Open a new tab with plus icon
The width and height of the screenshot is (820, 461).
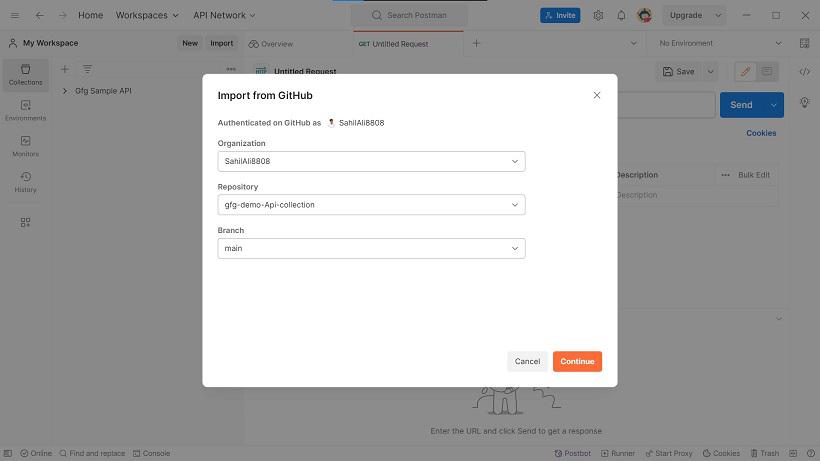click(476, 43)
